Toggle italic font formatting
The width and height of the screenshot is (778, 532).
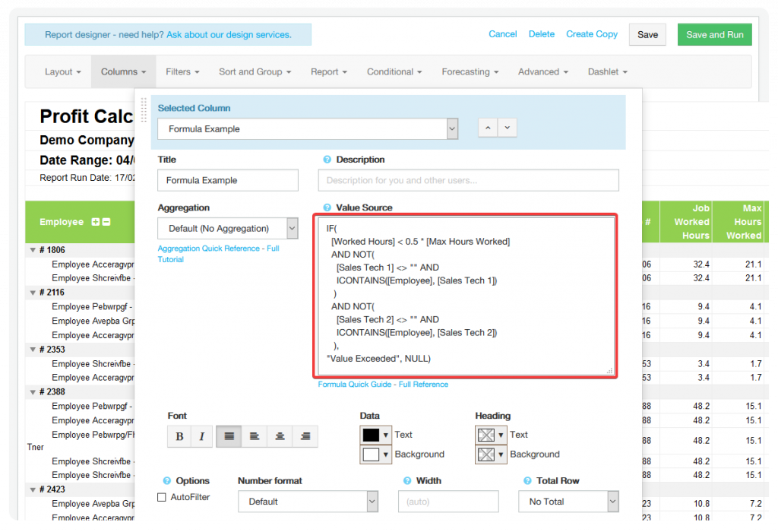tap(201, 436)
